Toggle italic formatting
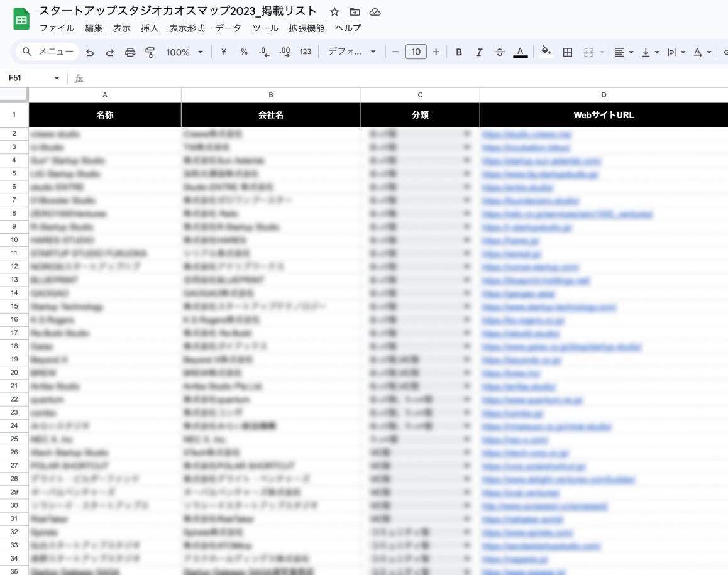Viewport: 728px width, 575px height. point(479,52)
